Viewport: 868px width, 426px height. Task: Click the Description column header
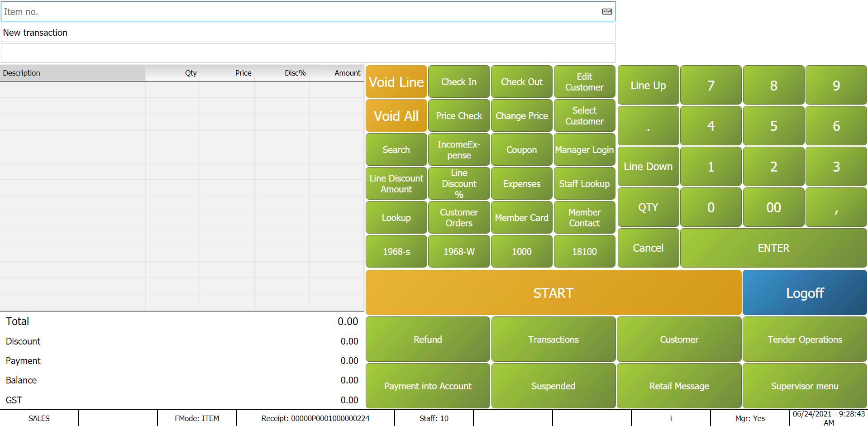[72, 73]
